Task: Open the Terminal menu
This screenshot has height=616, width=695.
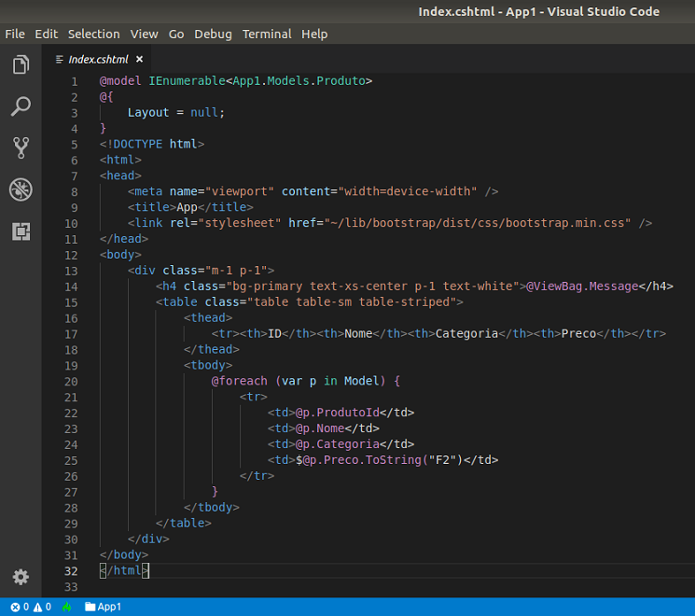Action: pos(267,34)
